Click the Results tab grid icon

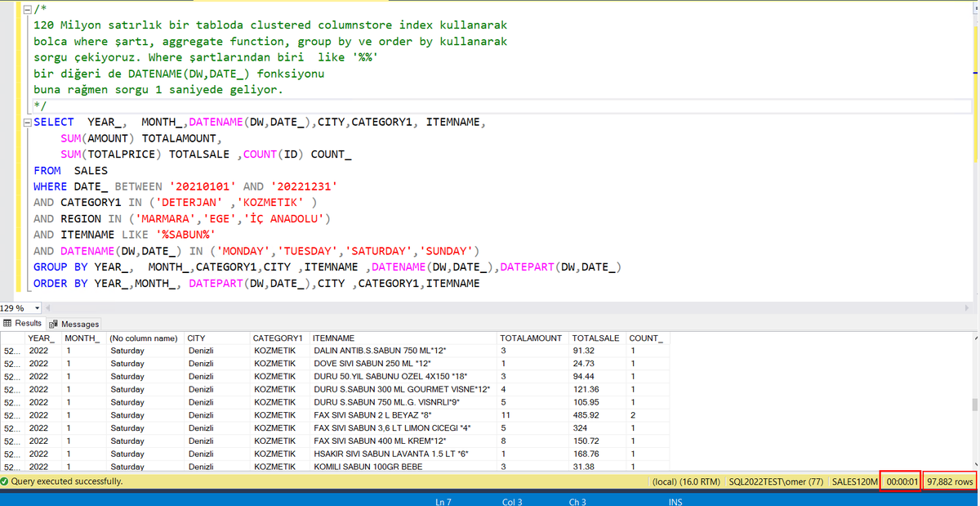pyautogui.click(x=8, y=324)
